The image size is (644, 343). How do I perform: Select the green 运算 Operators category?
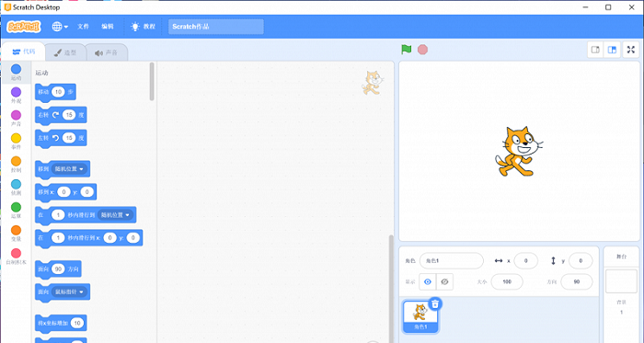[x=16, y=210]
